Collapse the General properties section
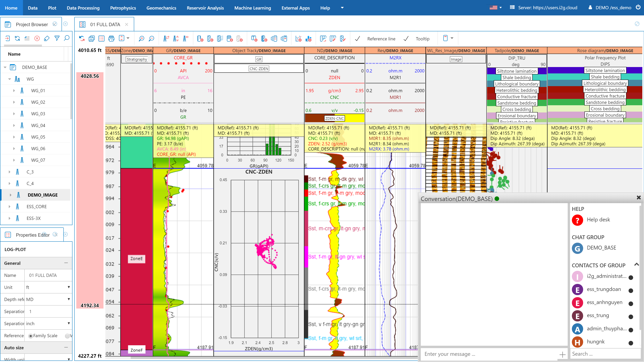Screen dimensions: 644x362 tap(66, 263)
